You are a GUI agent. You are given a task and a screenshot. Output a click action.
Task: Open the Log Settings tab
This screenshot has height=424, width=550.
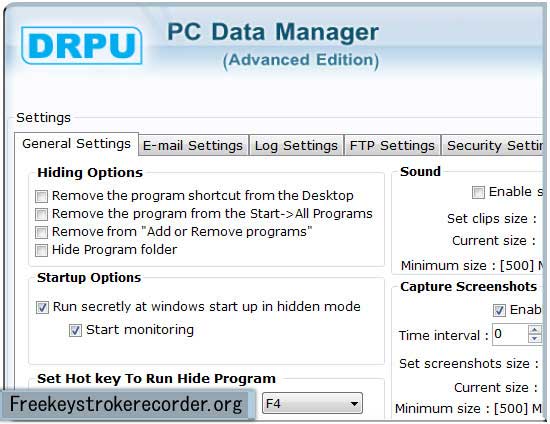[296, 146]
